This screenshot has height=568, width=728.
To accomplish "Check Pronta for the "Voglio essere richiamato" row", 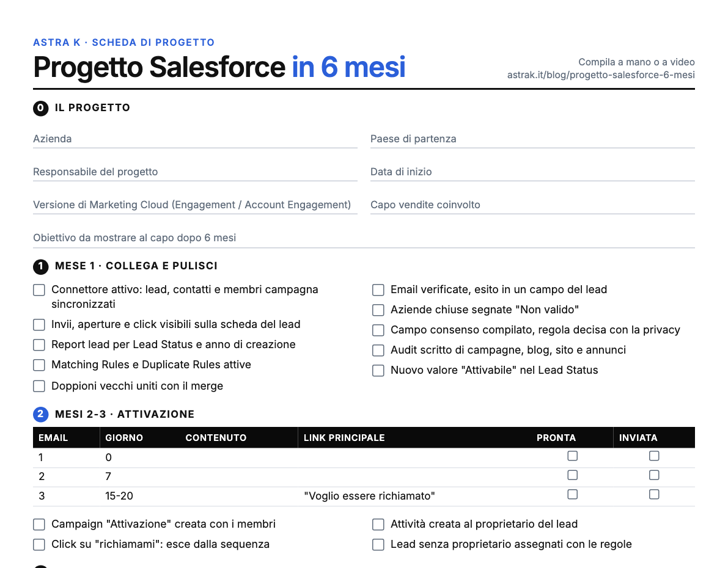I will (573, 495).
